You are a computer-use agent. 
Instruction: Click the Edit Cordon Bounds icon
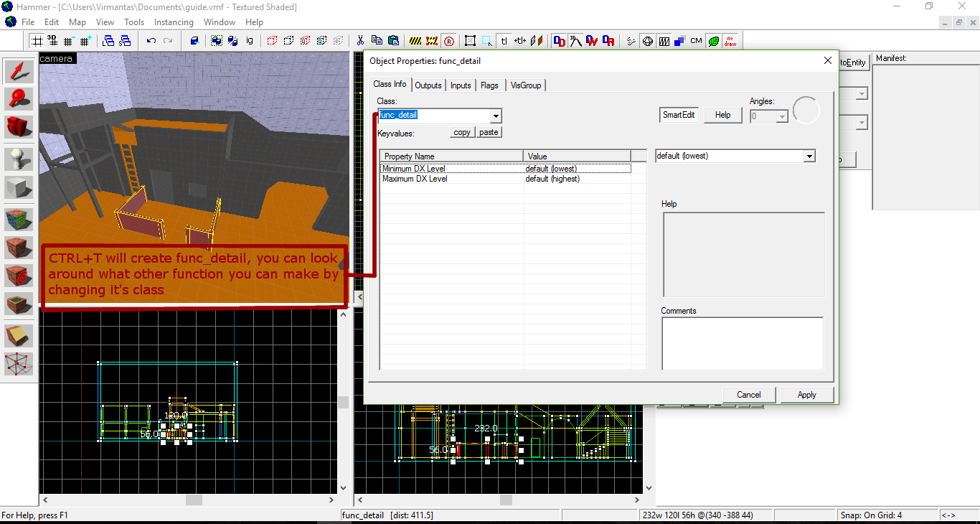[432, 41]
